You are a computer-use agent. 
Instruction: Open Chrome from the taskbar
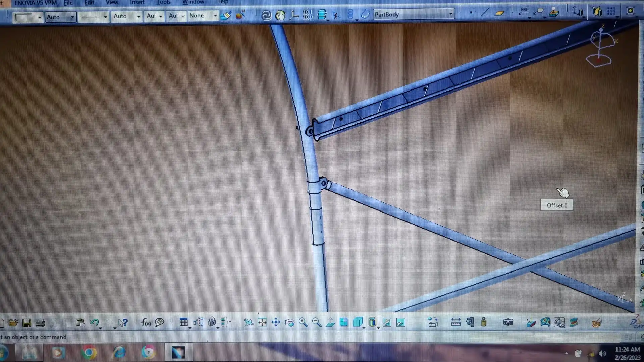(x=89, y=353)
